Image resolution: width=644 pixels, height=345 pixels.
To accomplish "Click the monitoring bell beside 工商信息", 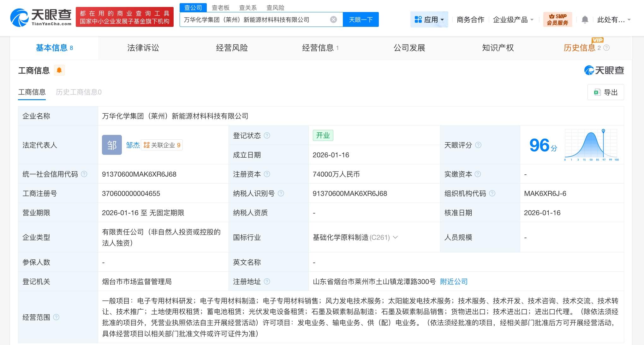I will (60, 70).
